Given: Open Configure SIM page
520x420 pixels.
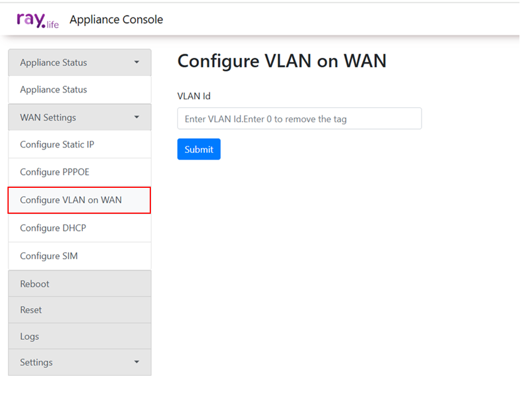Looking at the screenshot, I should pyautogui.click(x=49, y=256).
